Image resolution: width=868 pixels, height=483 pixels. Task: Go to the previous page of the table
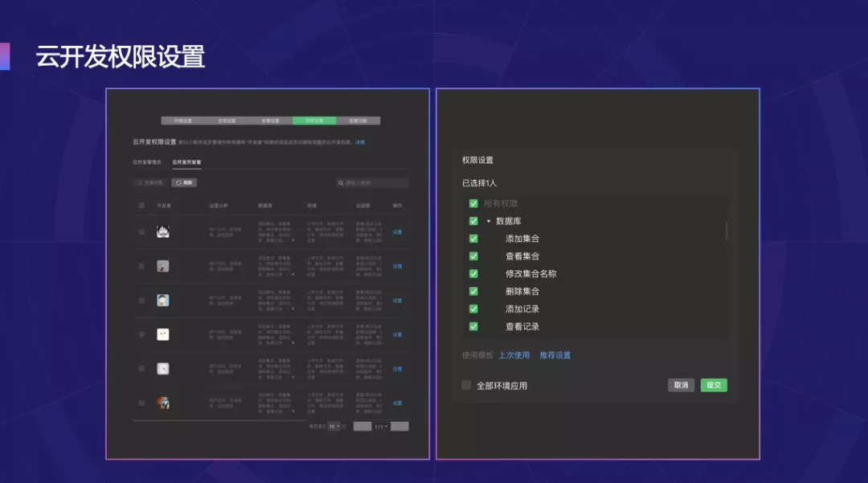coord(362,427)
